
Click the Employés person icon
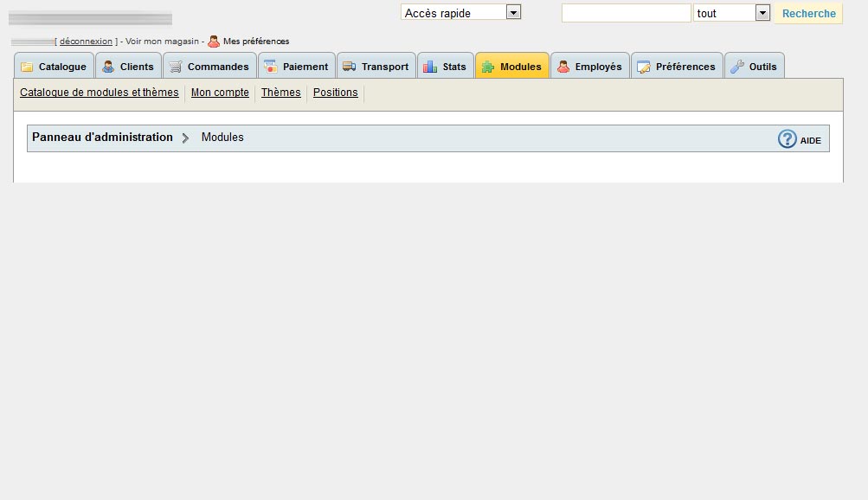(x=563, y=67)
